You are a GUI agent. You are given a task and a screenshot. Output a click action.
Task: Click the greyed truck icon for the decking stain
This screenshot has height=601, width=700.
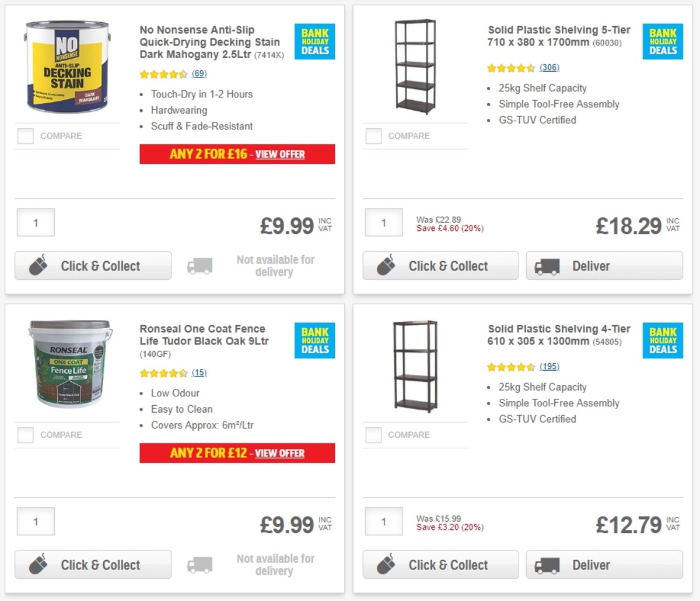click(x=199, y=265)
